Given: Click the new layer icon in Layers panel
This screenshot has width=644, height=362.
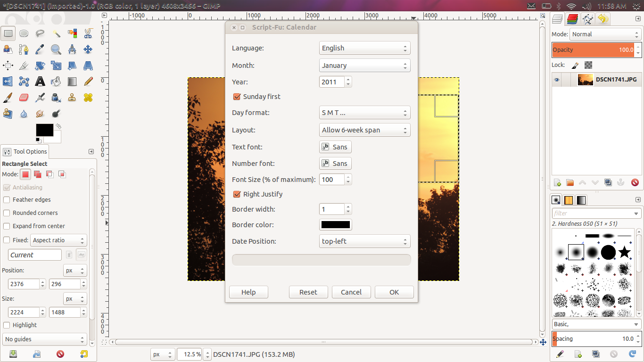Looking at the screenshot, I should [x=557, y=182].
